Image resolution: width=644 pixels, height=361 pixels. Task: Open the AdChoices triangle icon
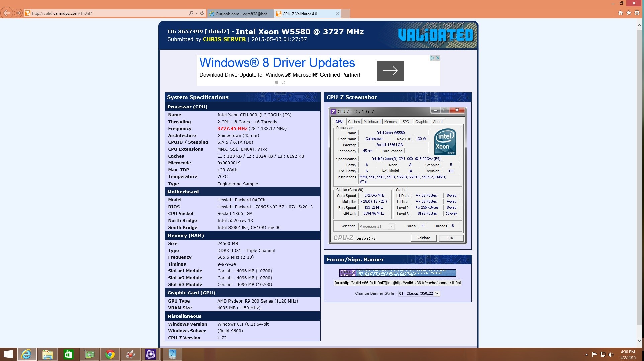click(x=432, y=58)
